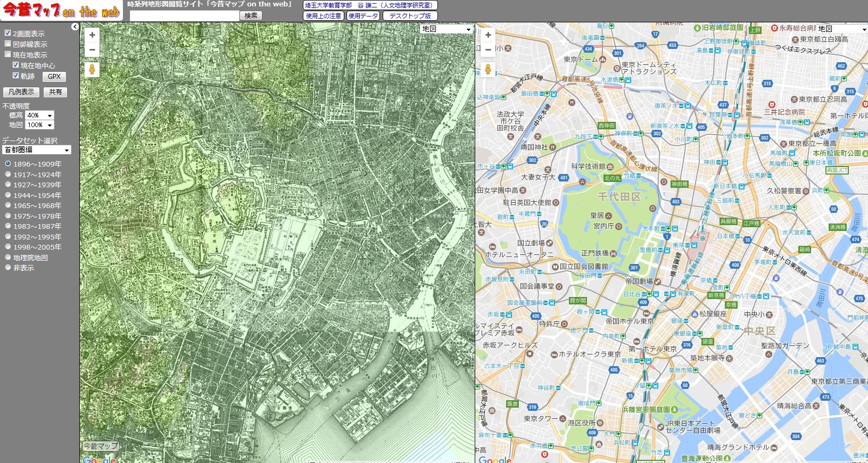
Task: Zoom in on the old left map
Action: [92, 35]
